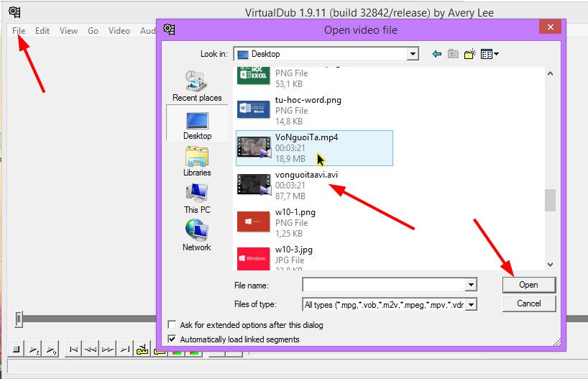
Task: Open the Edit menu in VirtualDub
Action: [42, 31]
